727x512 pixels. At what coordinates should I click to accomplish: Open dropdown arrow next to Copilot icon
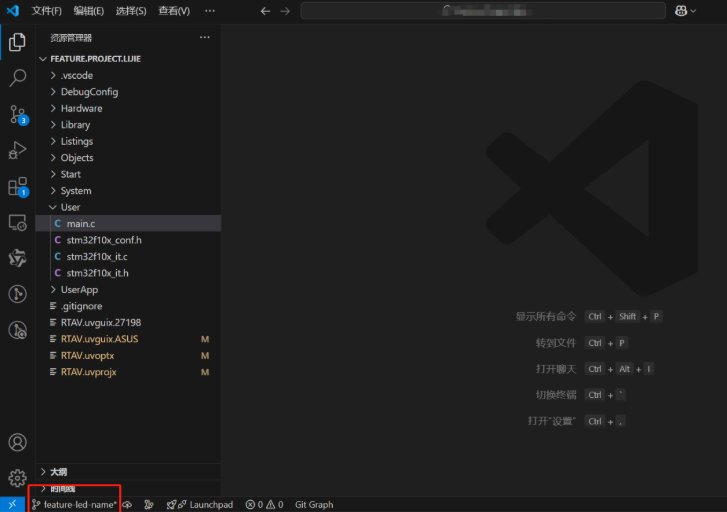(693, 11)
